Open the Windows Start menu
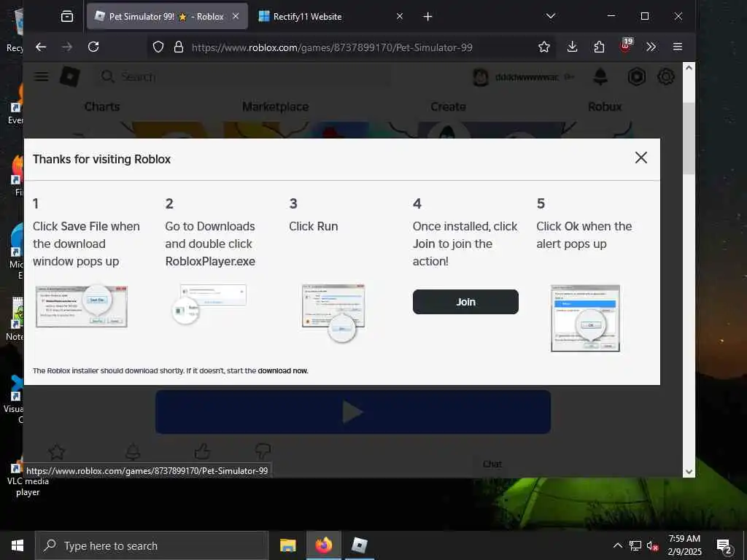The height and width of the screenshot is (560, 747). click(18, 545)
